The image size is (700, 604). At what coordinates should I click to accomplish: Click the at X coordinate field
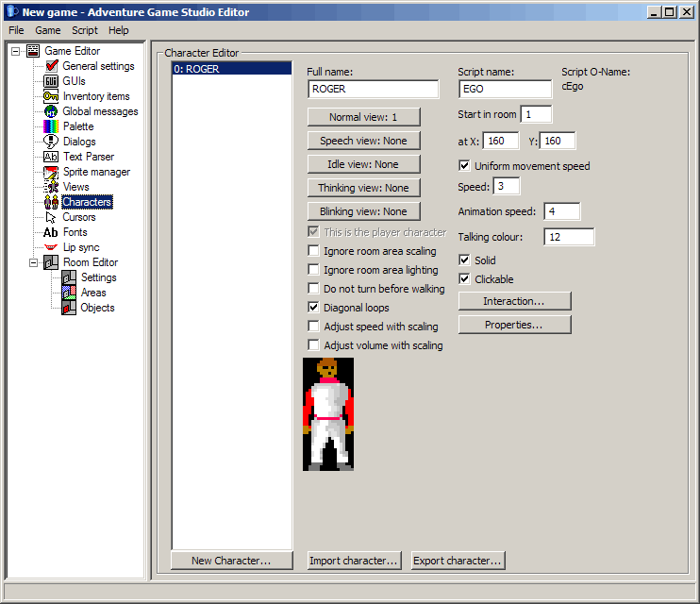(x=501, y=141)
